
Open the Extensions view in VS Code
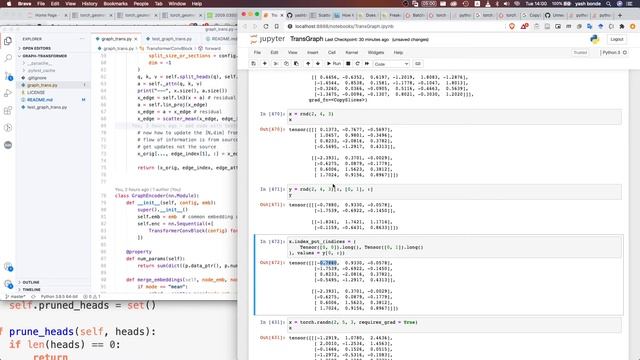click(x=8, y=111)
